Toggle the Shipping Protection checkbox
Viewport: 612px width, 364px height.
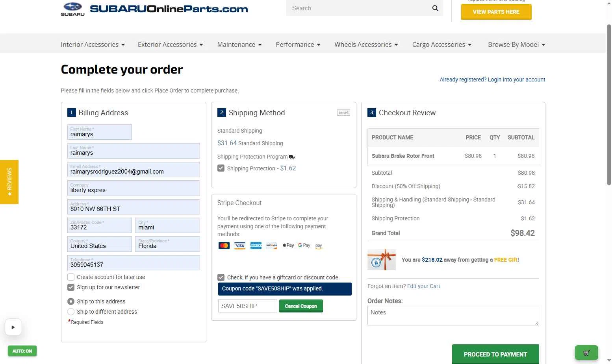click(x=221, y=168)
